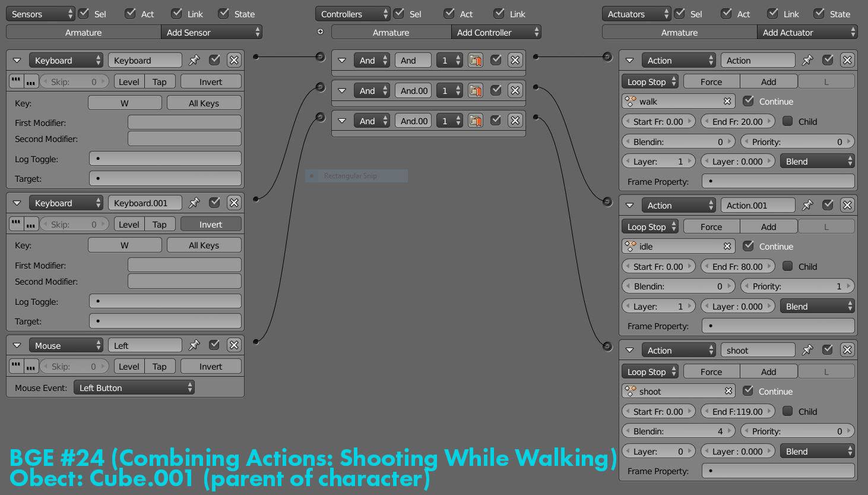Remove the Keyboard.001 sensor with X icon
The width and height of the screenshot is (868, 495).
click(x=235, y=203)
